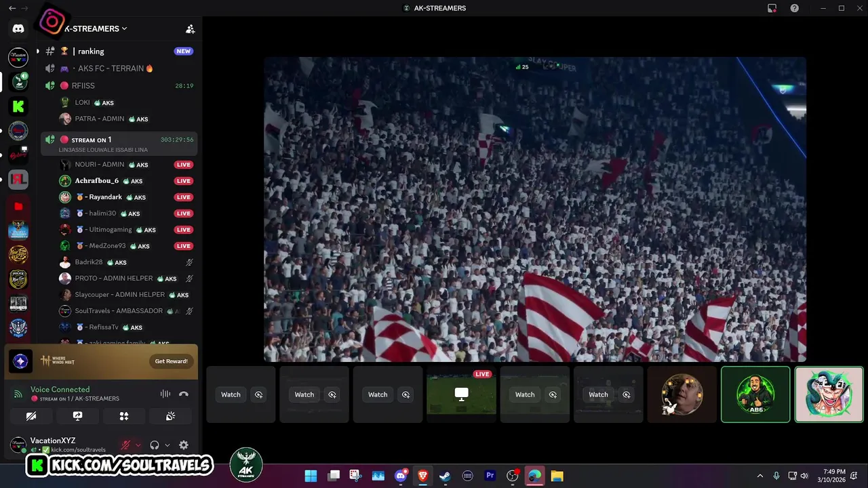Click LIVE badge beside Rayandark
The width and height of the screenshot is (868, 488).
[x=183, y=197]
